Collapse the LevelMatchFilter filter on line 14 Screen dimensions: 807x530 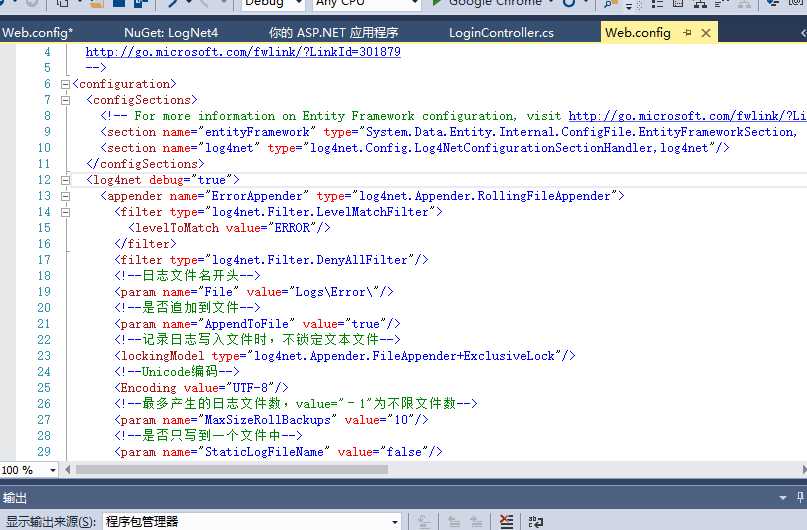tap(65, 212)
